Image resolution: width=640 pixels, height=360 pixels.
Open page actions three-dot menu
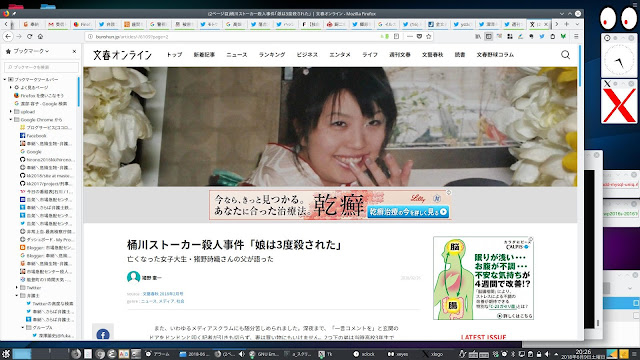click(410, 36)
